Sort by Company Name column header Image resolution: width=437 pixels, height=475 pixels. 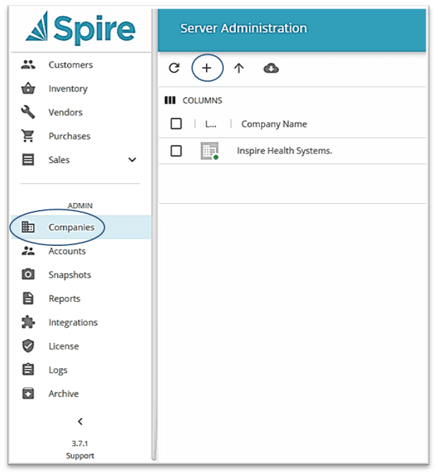[274, 124]
